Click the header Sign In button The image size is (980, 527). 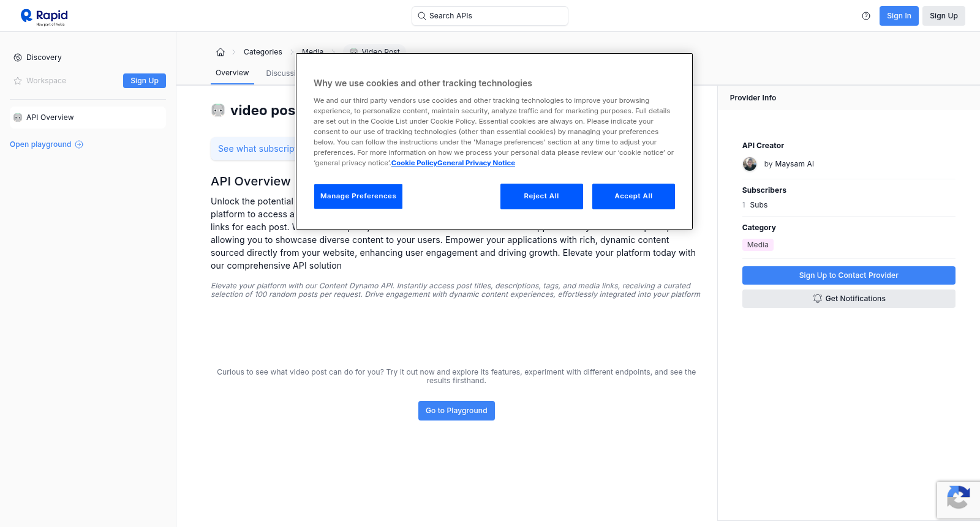click(899, 16)
